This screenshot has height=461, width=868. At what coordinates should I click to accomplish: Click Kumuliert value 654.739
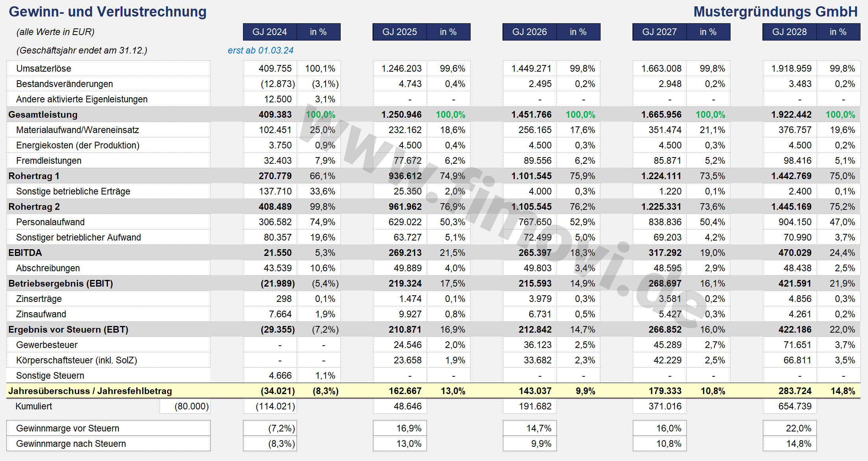click(795, 406)
